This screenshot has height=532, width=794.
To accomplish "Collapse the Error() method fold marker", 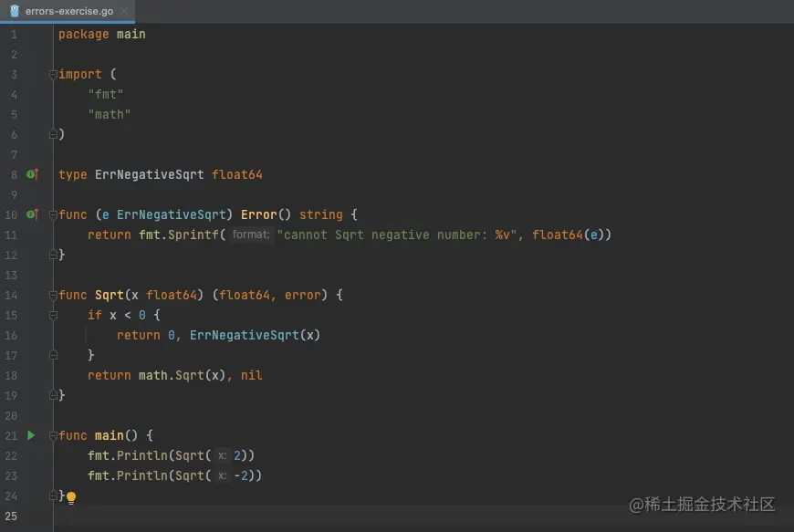I will click(x=53, y=215).
